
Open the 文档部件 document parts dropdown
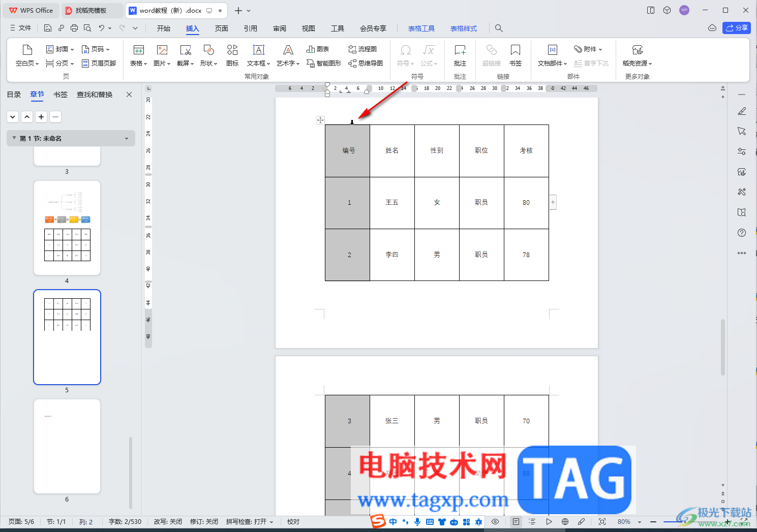(x=552, y=55)
